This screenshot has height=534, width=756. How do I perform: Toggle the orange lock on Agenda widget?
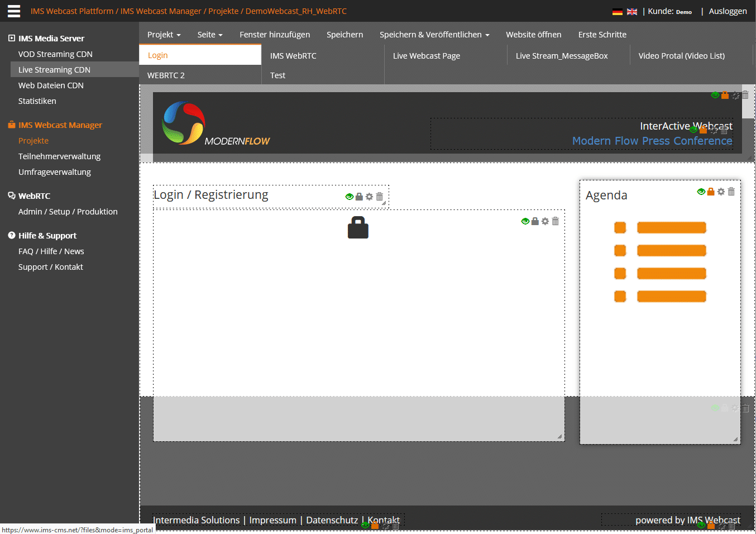(711, 192)
